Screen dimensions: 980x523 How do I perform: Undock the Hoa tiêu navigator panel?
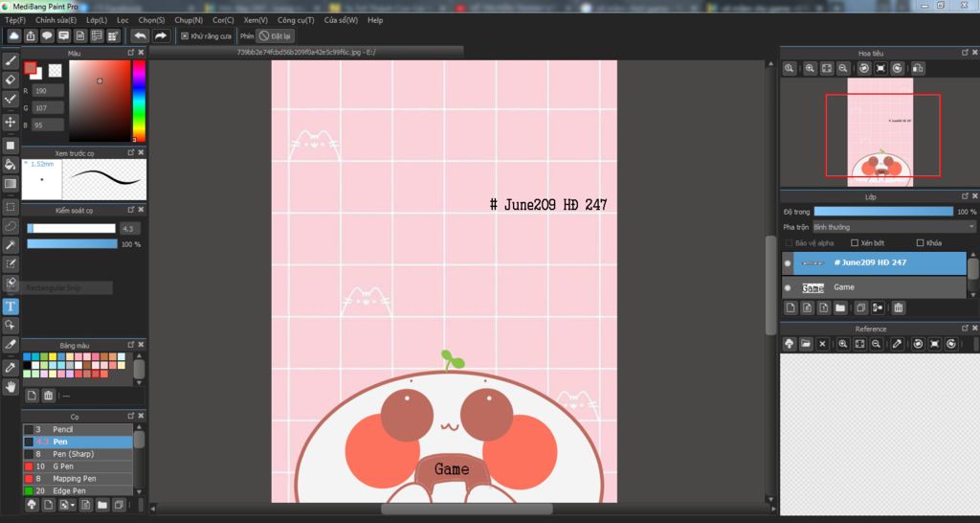click(965, 53)
